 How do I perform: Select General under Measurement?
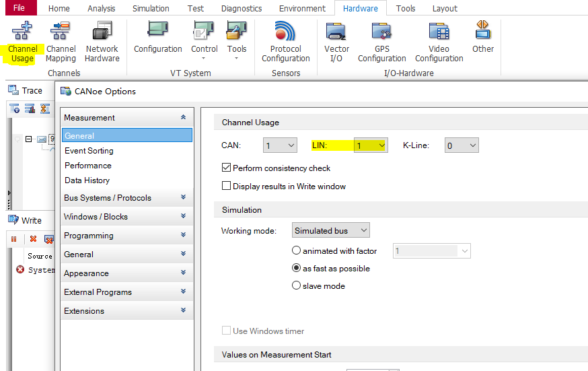pos(127,135)
